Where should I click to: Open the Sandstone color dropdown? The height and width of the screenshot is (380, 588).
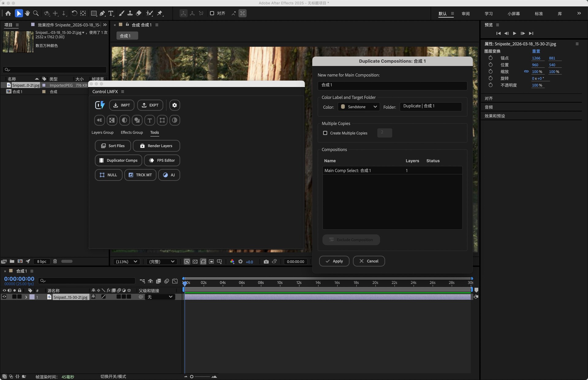tap(359, 107)
